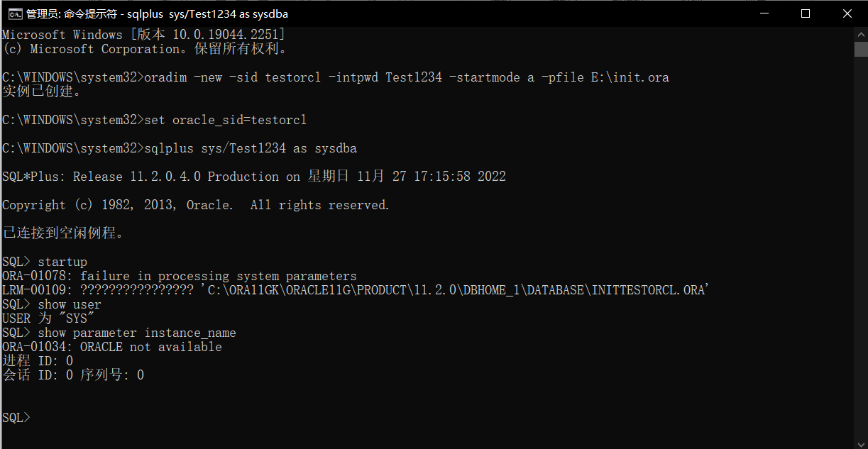The height and width of the screenshot is (449, 868).
Task: Click the scrollbar up arrow
Action: pos(861,34)
